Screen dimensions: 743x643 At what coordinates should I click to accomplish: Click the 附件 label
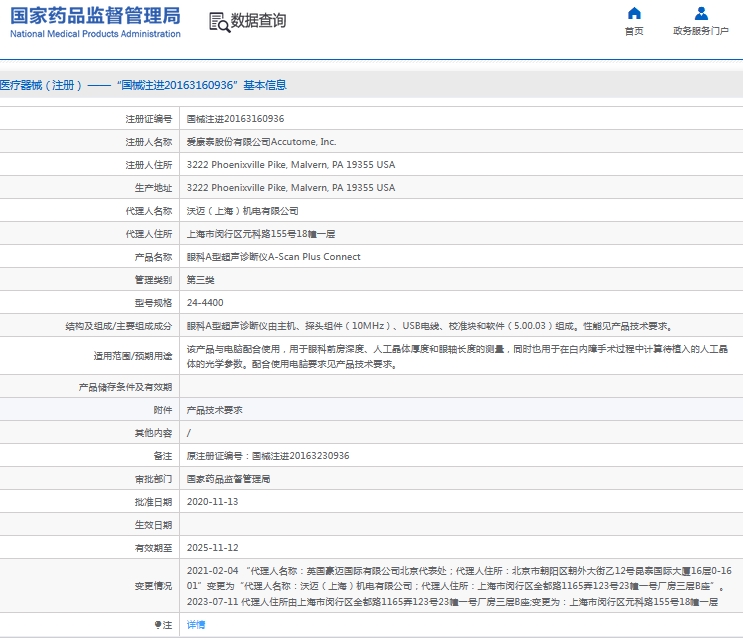pyautogui.click(x=163, y=410)
